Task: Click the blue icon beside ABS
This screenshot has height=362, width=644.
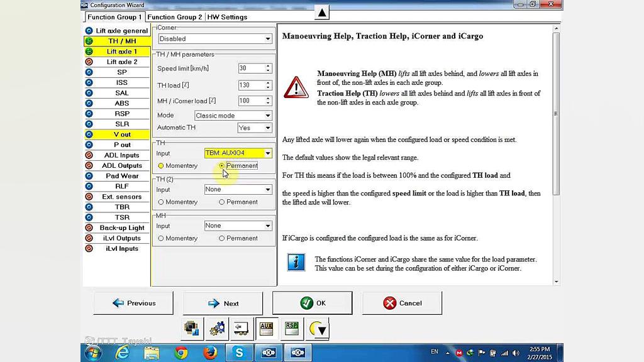Action: [x=89, y=104]
